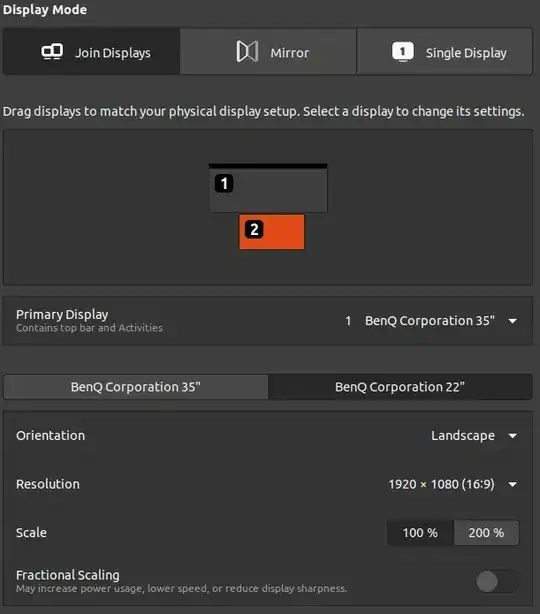
Task: Toggle the Fractional Scaling switch
Action: coord(497,581)
